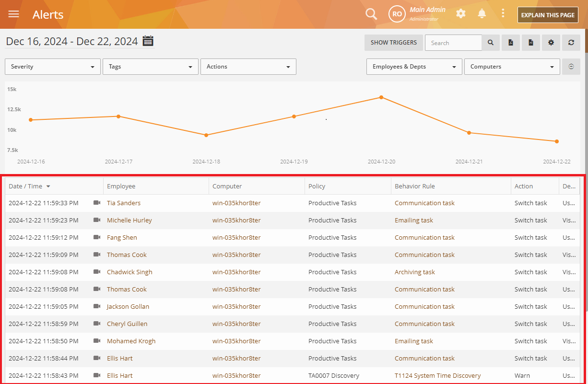This screenshot has width=588, height=384.
Task: Select the 2024-12-19 chart data point
Action: 294,116
